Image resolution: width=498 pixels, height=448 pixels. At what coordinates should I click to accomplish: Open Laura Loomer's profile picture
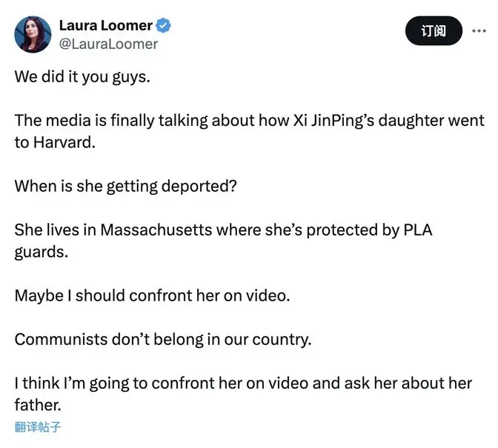33,35
